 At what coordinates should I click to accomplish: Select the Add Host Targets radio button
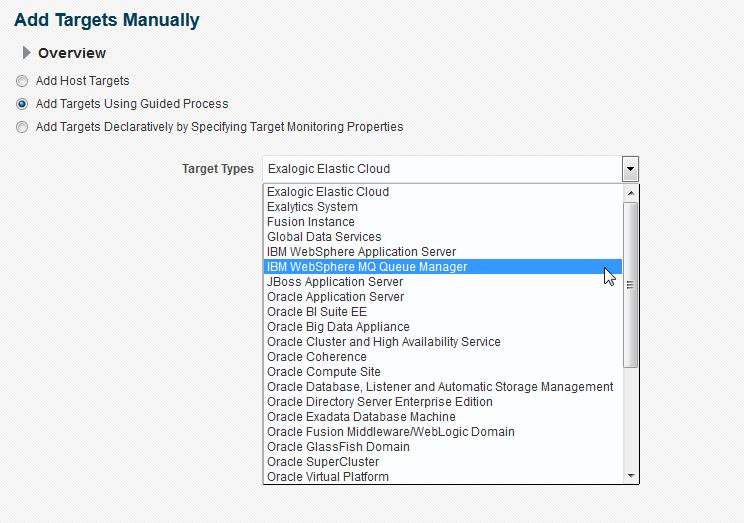pos(22,81)
